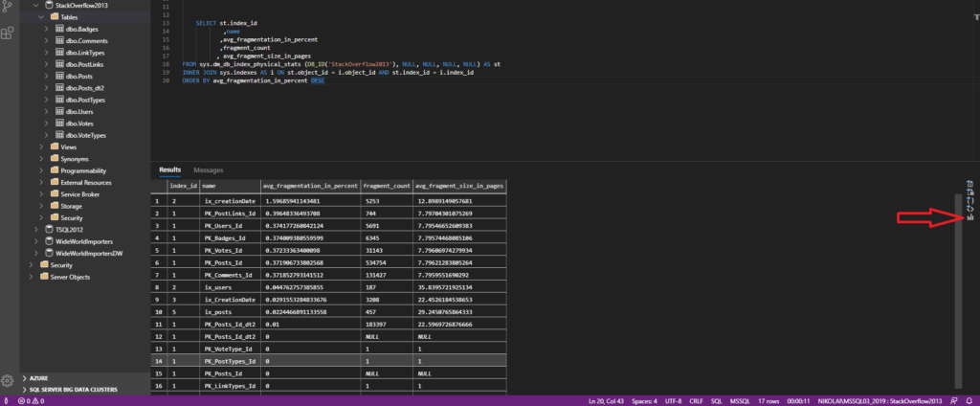
Task: Collapse the StackOverflow2013 database node
Action: 36,6
